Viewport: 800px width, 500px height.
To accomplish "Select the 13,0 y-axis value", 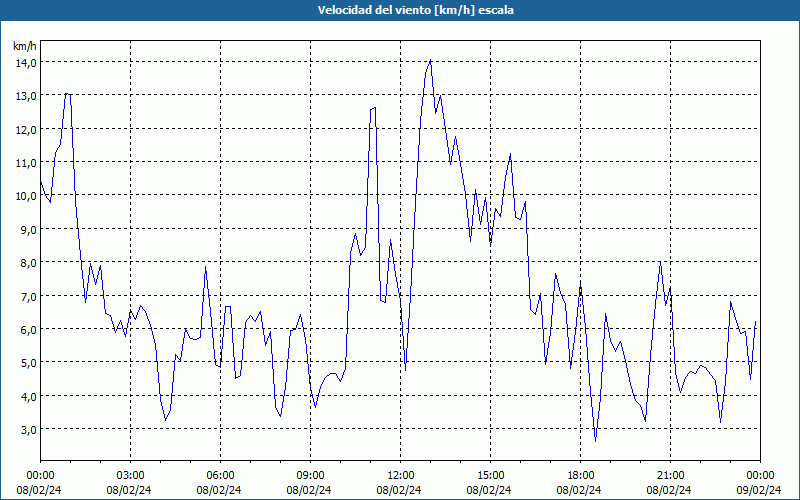I will (26, 96).
